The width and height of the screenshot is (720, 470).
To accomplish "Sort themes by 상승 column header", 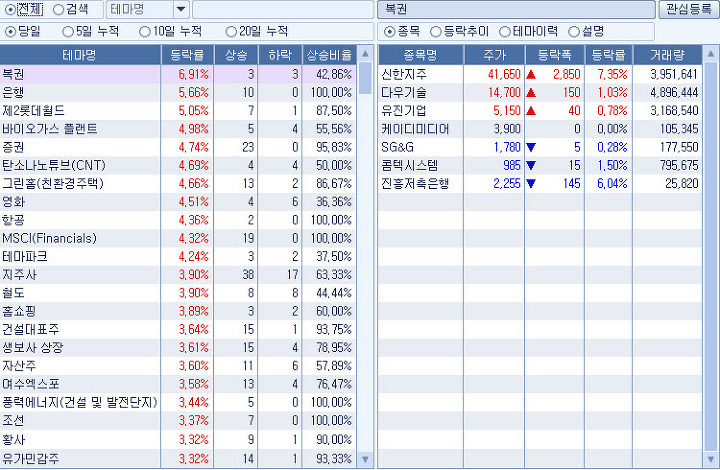I will 236,55.
